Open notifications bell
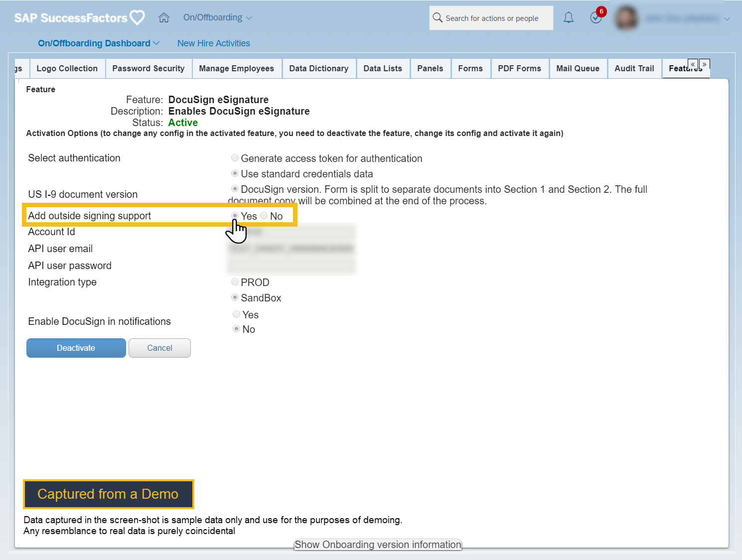742x560 pixels. tap(569, 18)
